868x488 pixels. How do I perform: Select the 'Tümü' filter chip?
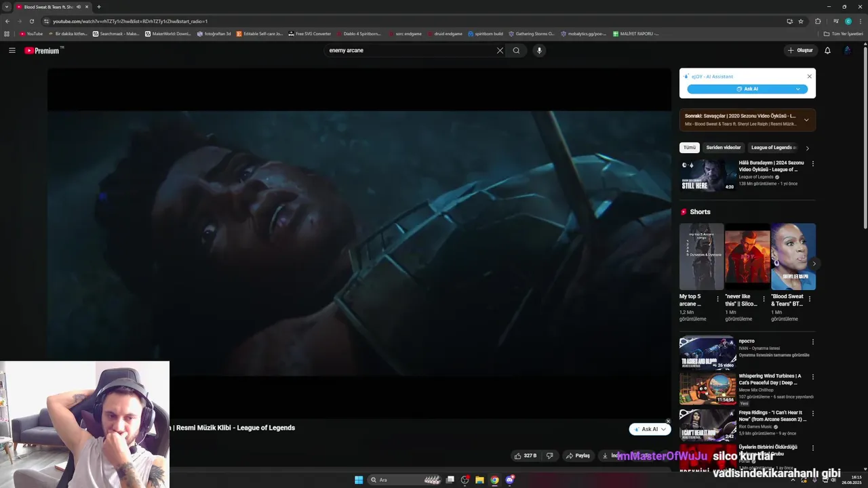tap(690, 148)
